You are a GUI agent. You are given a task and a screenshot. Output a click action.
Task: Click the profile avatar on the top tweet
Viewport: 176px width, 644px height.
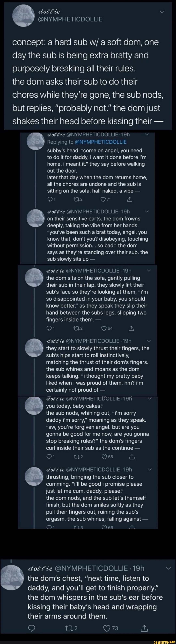click(x=23, y=16)
